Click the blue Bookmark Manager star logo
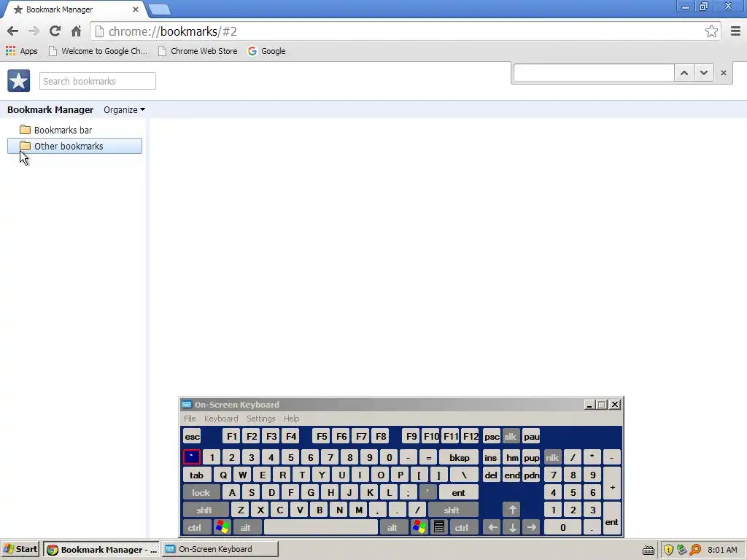 [18, 81]
